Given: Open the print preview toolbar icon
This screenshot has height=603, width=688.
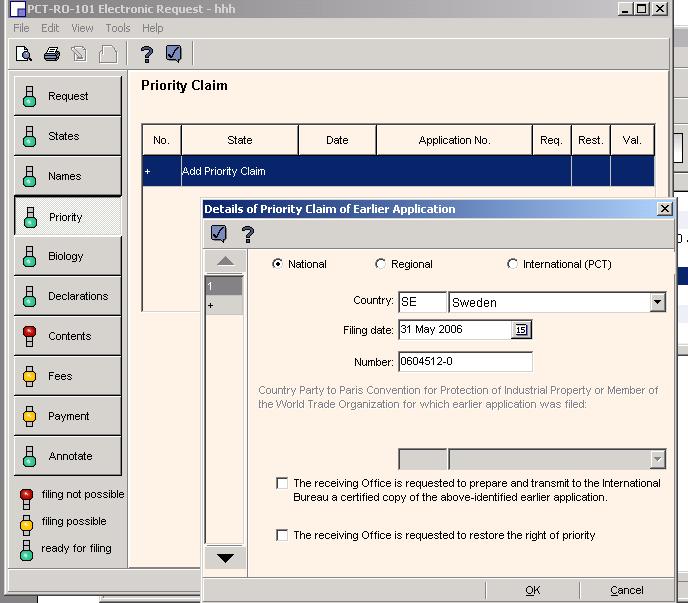Looking at the screenshot, I should pyautogui.click(x=24, y=54).
